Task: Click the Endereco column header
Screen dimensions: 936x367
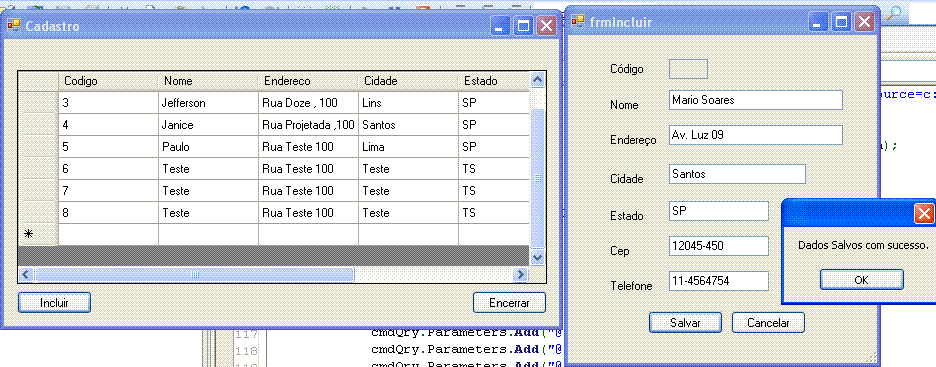Action: tap(308, 81)
